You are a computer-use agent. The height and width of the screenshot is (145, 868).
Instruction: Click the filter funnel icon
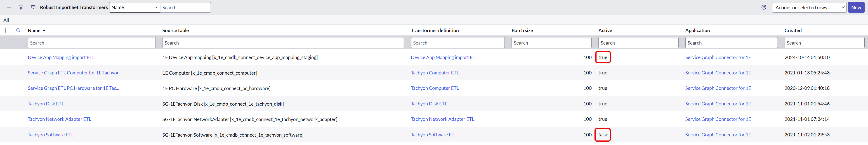click(21, 7)
